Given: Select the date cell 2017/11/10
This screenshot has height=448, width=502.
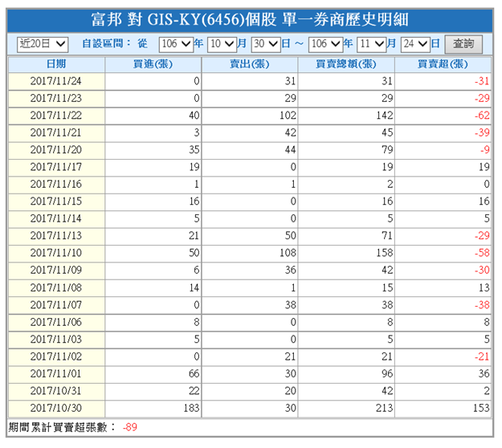Looking at the screenshot, I should [x=56, y=253].
